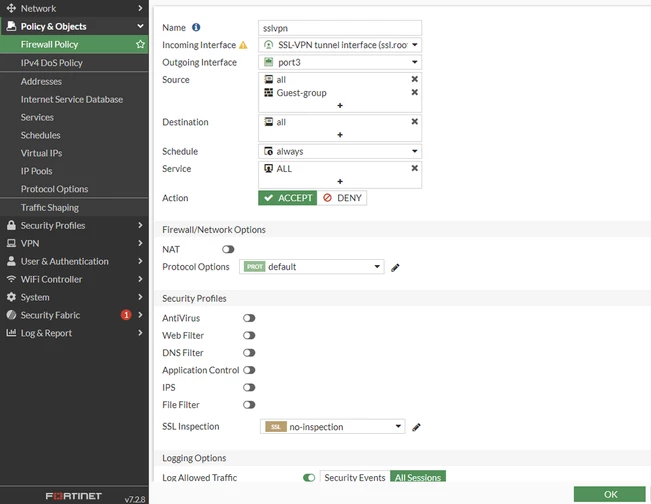Add a new Destination entry
The image size is (651, 504).
click(340, 135)
